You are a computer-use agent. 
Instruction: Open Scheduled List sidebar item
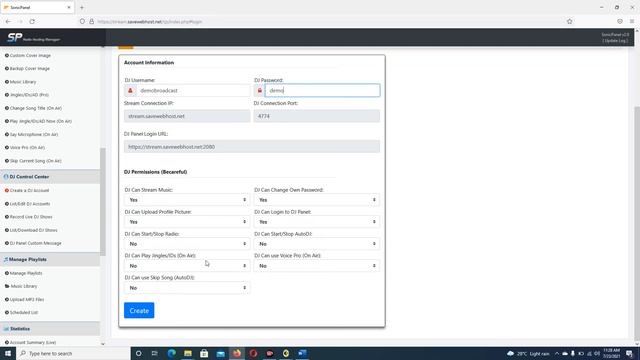tap(22, 313)
